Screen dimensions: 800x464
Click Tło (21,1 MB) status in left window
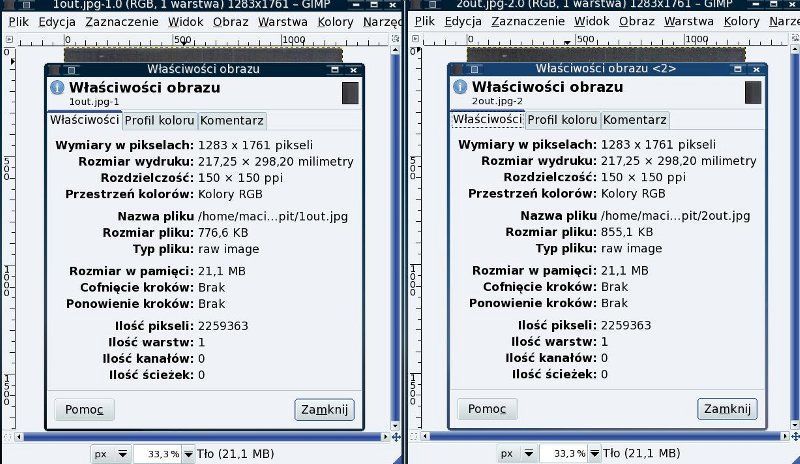pyautogui.click(x=235, y=454)
